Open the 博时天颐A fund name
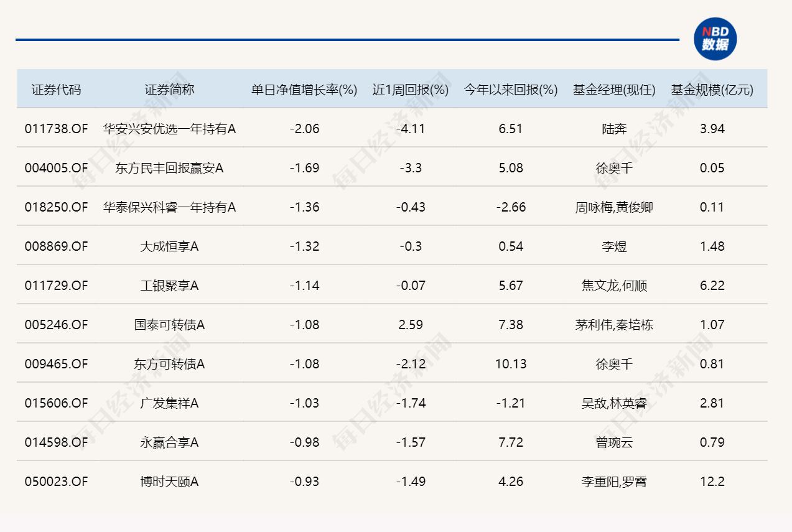The height and width of the screenshot is (532, 792). click(169, 482)
